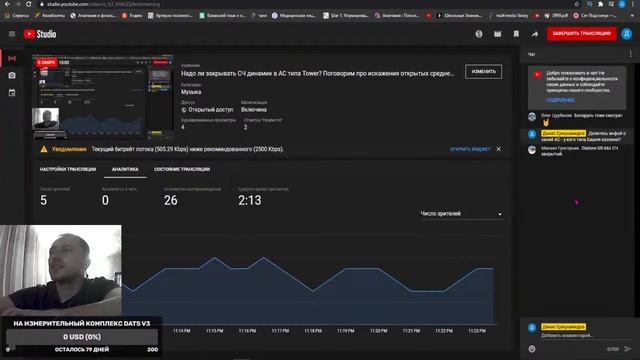The height and width of the screenshot is (360, 640).
Task: Click the clip icon between round and bookmark icons
Action: [497, 34]
